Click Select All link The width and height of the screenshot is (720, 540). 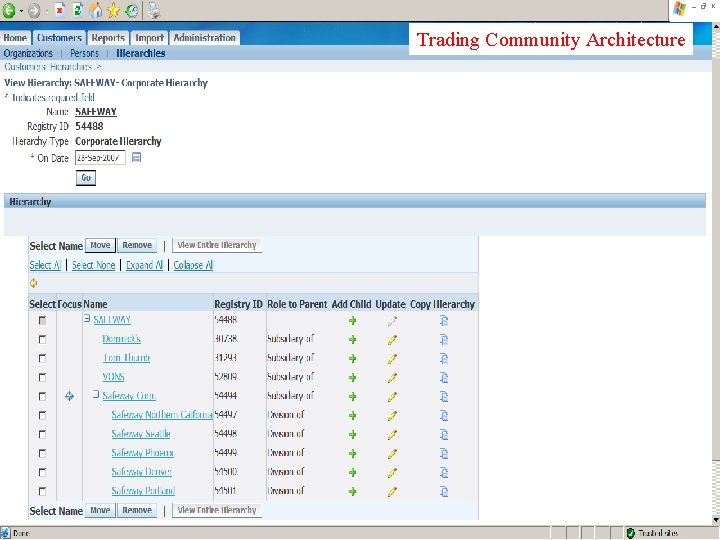(x=45, y=265)
